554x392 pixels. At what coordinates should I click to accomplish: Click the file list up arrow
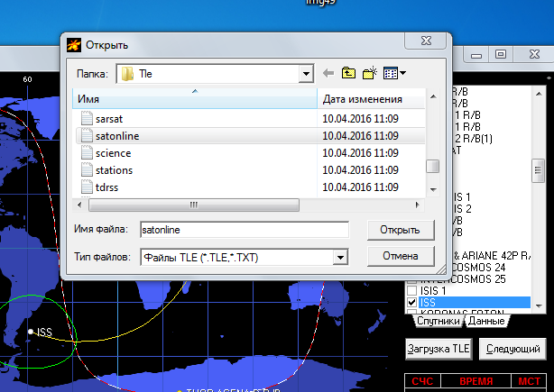pos(433,96)
